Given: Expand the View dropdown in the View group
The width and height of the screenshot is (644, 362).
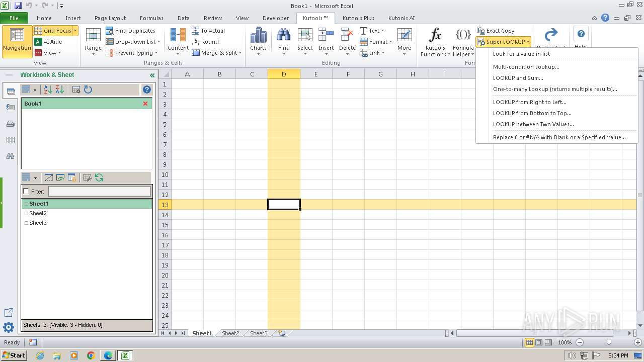Looking at the screenshot, I should point(48,53).
